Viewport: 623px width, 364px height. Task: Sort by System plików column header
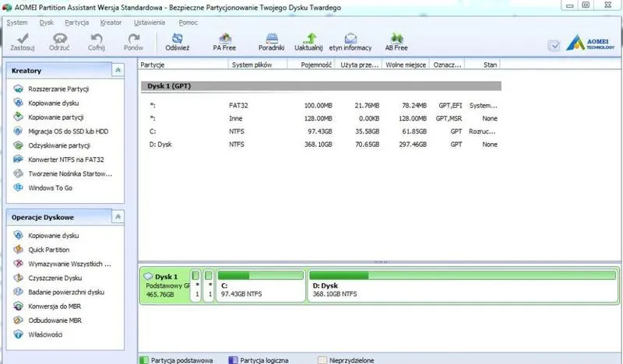[x=258, y=65]
